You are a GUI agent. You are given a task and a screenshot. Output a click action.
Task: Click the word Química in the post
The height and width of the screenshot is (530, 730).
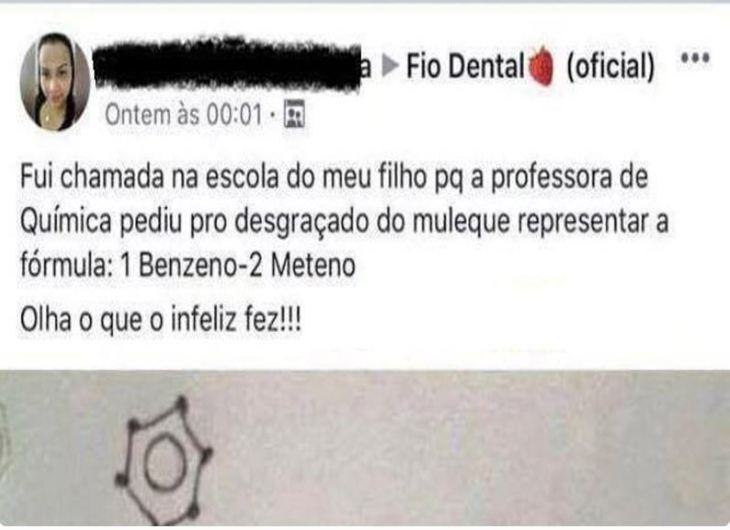coord(66,221)
